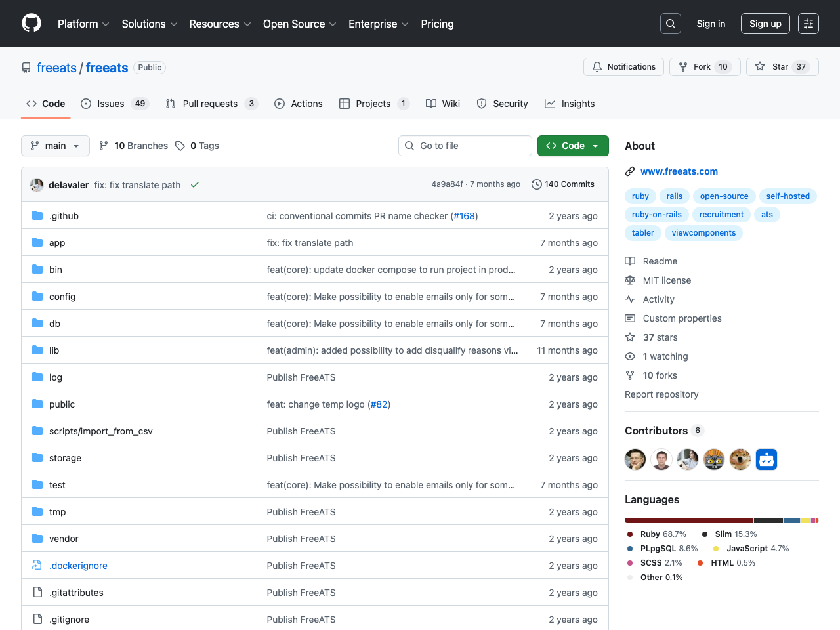Expand the main branch dropdown
This screenshot has width=840, height=630.
(55, 146)
